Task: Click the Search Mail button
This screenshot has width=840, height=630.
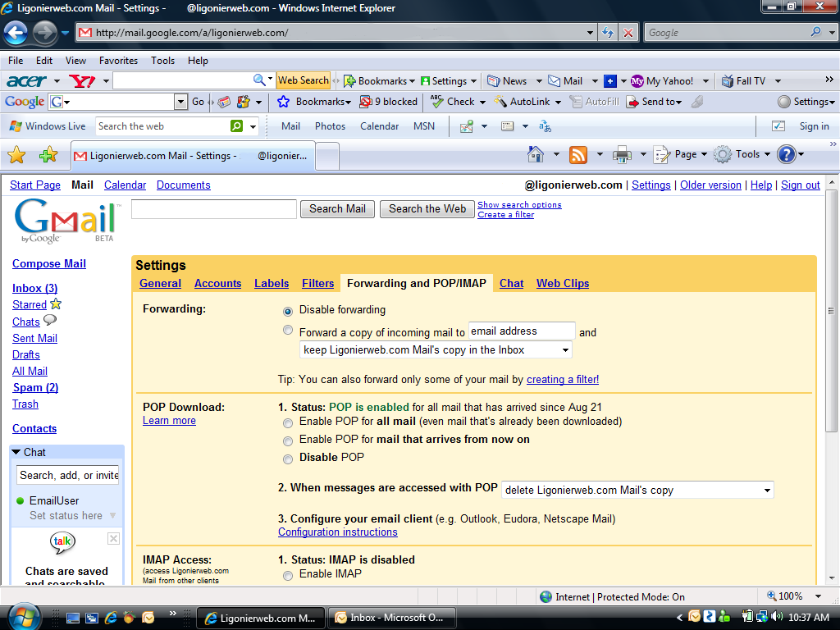Action: point(337,209)
